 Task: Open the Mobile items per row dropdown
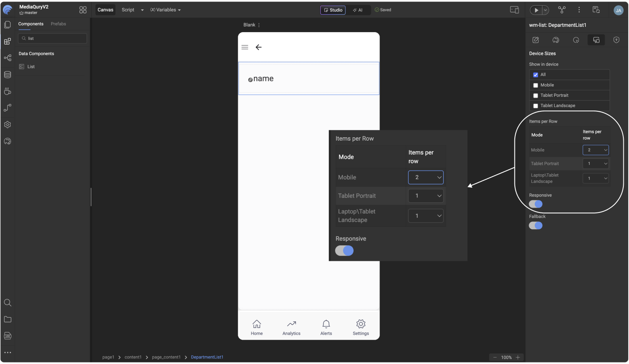click(x=596, y=150)
